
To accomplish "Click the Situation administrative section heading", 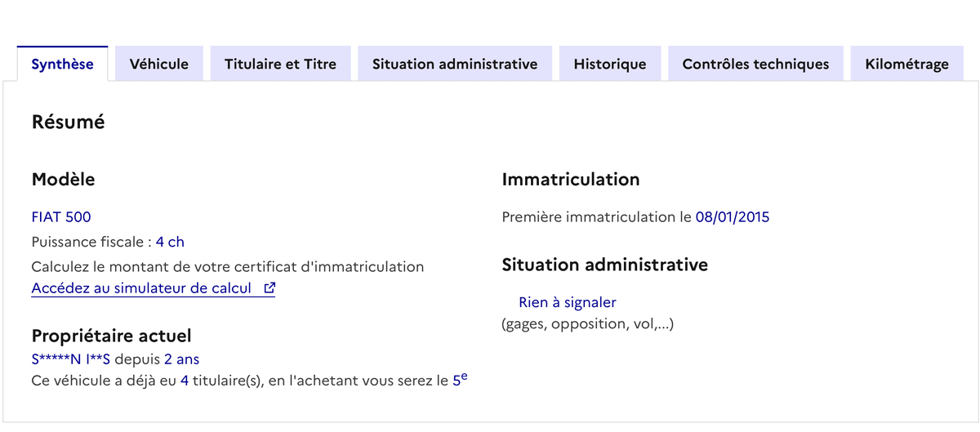I will click(604, 265).
